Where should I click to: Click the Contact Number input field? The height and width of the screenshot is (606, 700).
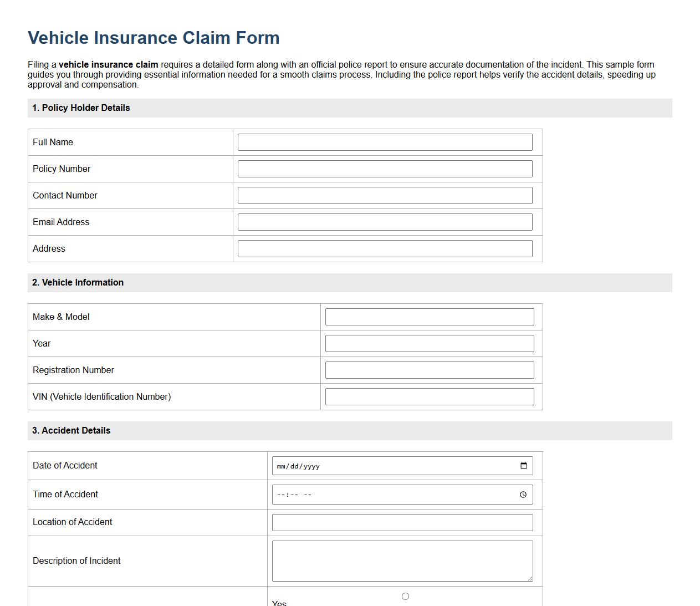point(385,195)
